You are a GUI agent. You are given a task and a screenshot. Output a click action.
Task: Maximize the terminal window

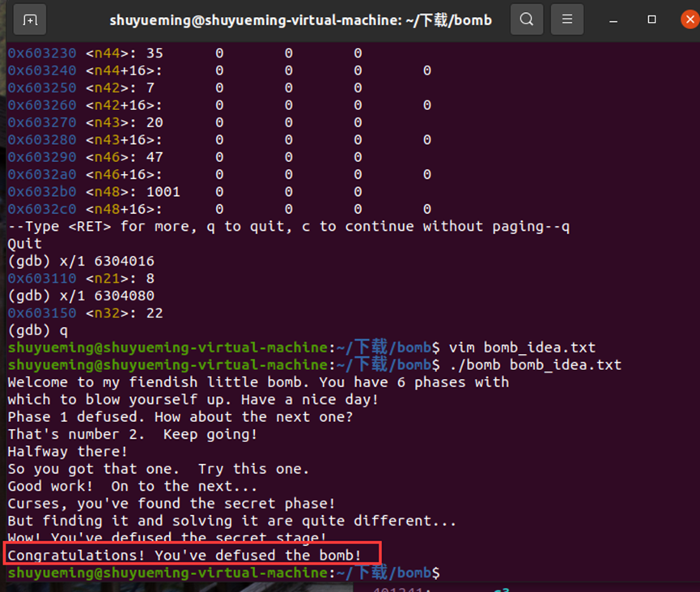(x=652, y=19)
